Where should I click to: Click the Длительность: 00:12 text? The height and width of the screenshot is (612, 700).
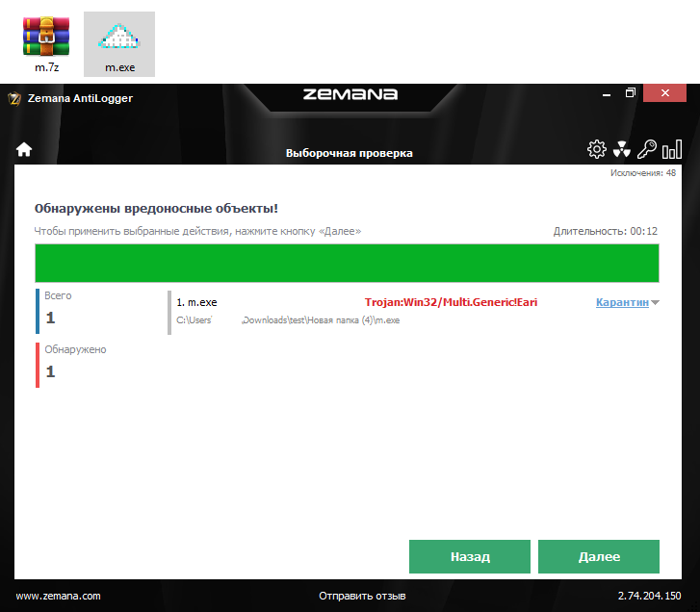(x=606, y=231)
